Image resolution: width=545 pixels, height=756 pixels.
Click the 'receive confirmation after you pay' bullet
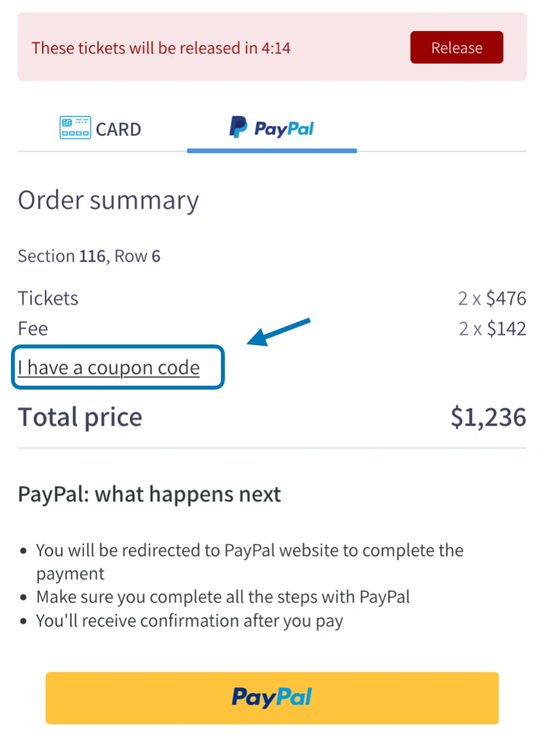point(189,621)
